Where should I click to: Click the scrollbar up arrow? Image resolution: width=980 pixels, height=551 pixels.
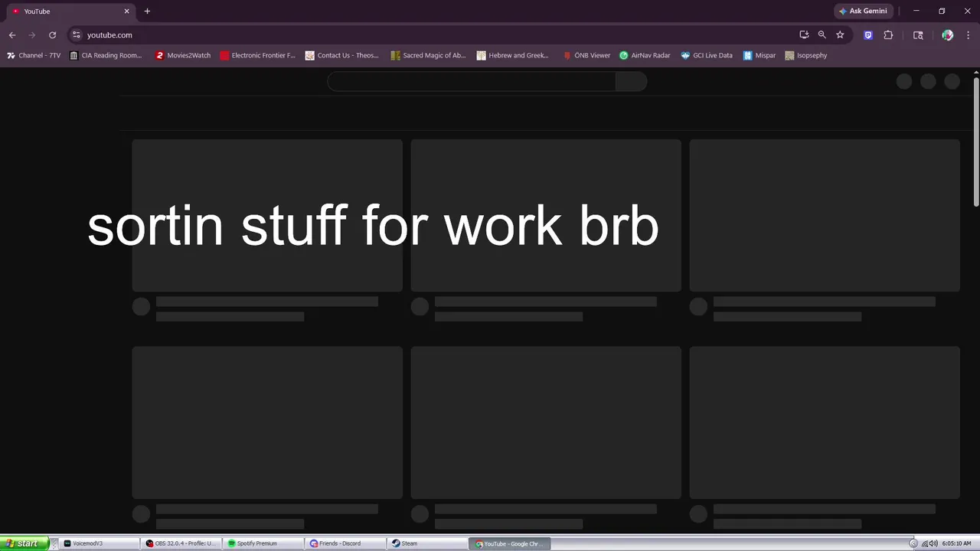[x=976, y=72]
